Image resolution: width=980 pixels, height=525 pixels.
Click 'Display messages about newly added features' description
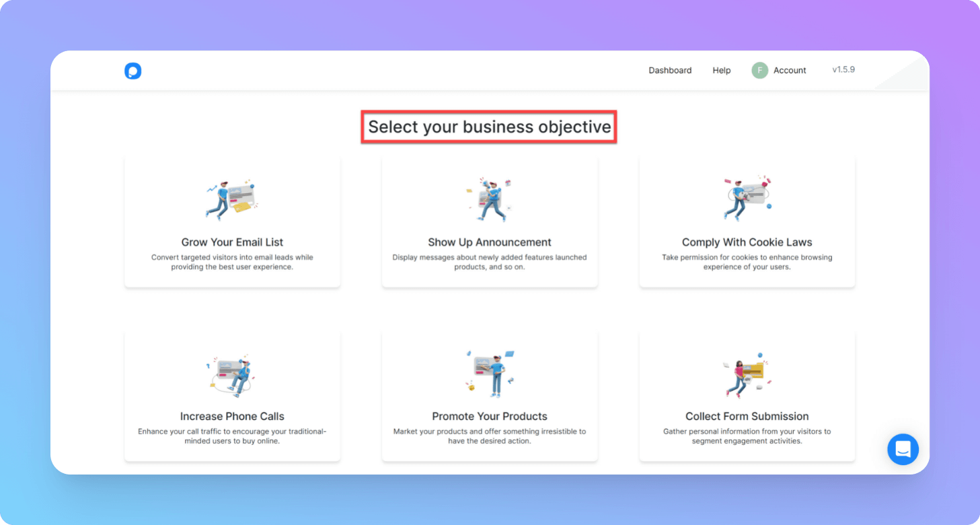tap(490, 262)
